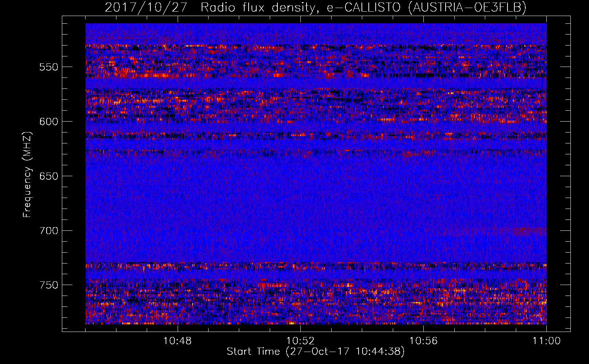This screenshot has width=589, height=364.
Task: Select the 700 frequency tick label
Action: [49, 231]
